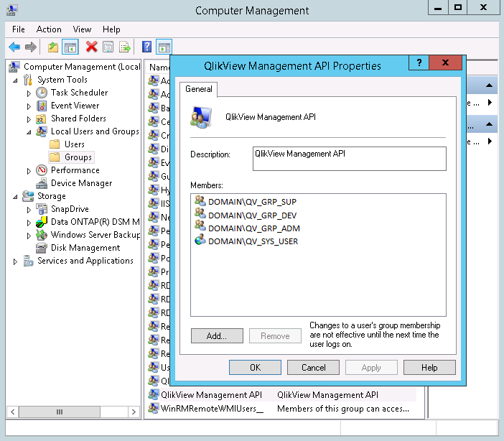Select member DOMAIN\QV_GRP_ADM
The height and width of the screenshot is (441, 504).
[x=254, y=228]
